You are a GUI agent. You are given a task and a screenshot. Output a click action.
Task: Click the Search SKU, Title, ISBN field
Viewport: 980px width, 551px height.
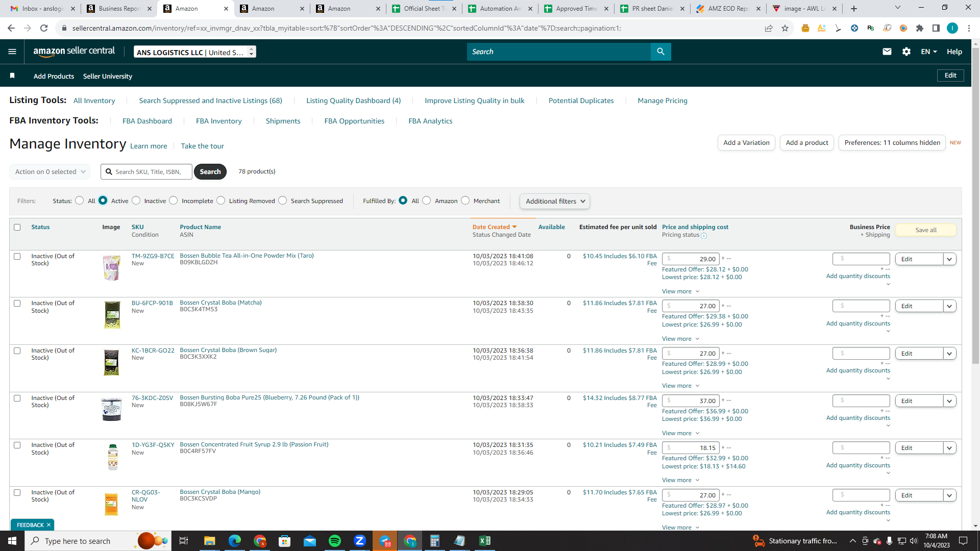pos(146,172)
